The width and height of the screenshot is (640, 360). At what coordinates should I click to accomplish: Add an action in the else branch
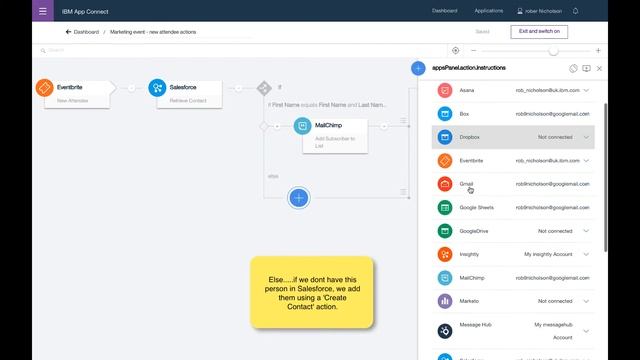299,198
